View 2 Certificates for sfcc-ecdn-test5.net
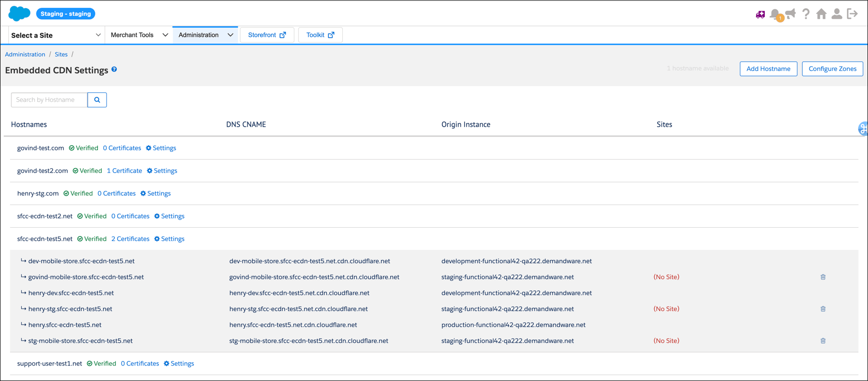The height and width of the screenshot is (381, 868). 130,239
